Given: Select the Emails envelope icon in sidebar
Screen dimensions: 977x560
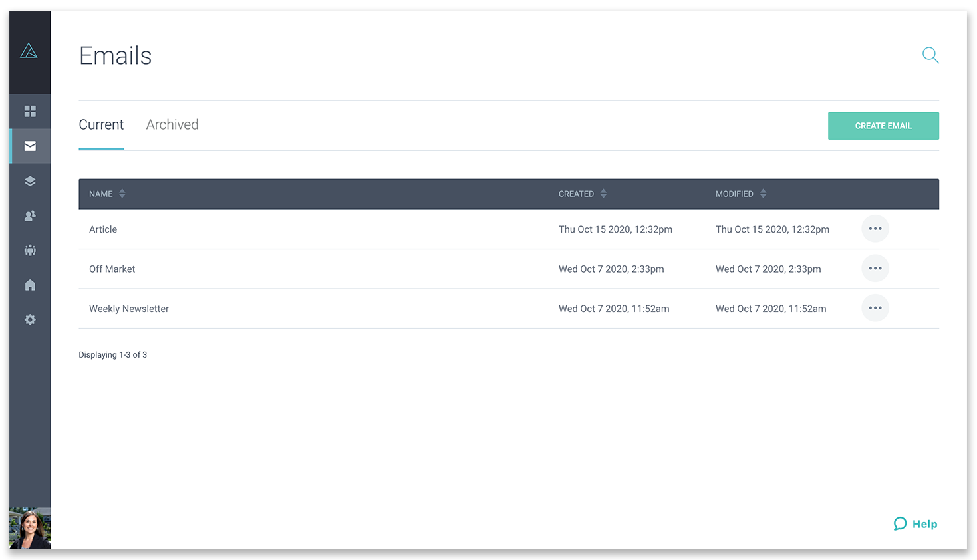Looking at the screenshot, I should point(30,146).
